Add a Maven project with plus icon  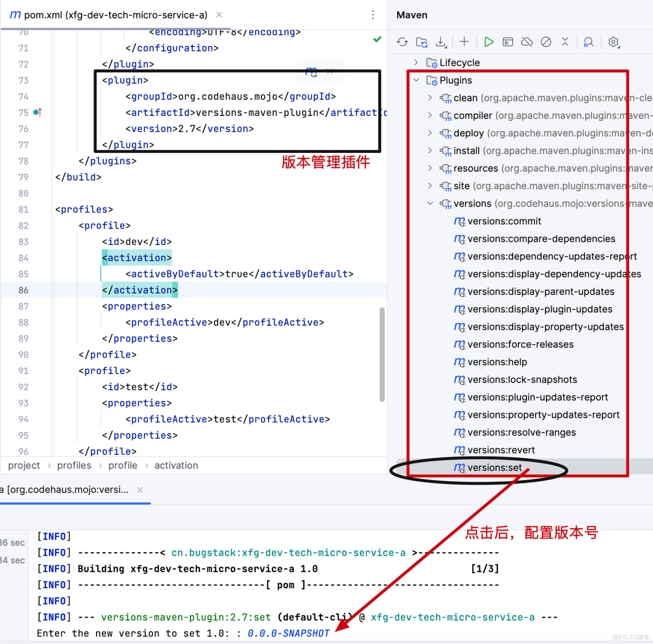(464, 41)
